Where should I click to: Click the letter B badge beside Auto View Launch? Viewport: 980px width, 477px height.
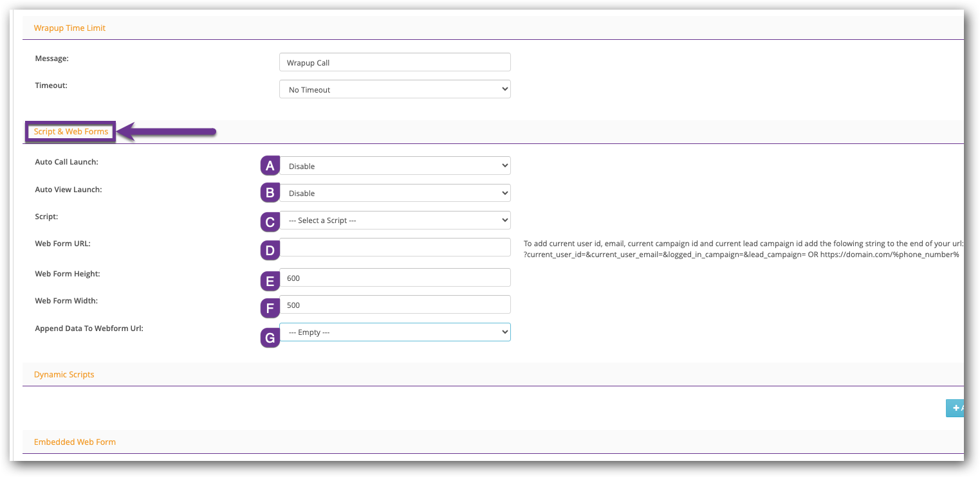[x=270, y=192]
